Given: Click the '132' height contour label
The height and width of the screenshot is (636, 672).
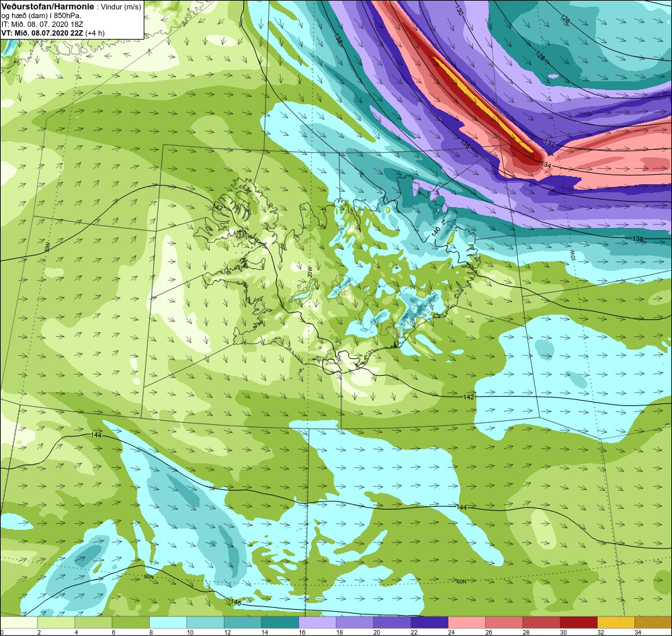Looking at the screenshot, I should coord(550,143).
